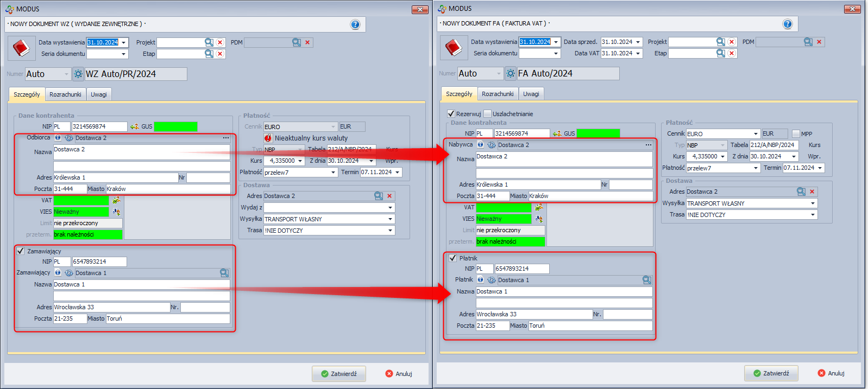Open Płatność przelew7 dropdown in WZ window
The width and height of the screenshot is (868, 389).
[x=333, y=173]
